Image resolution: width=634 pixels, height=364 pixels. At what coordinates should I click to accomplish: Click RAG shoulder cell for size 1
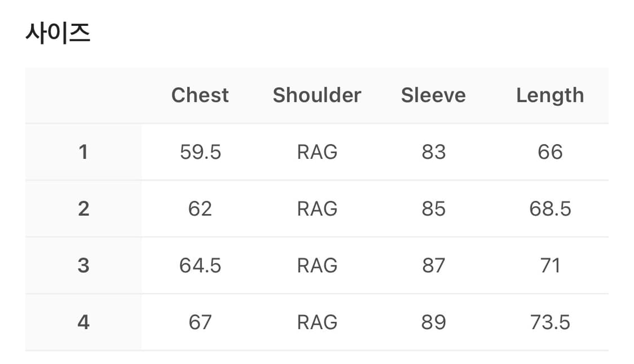pos(317,152)
